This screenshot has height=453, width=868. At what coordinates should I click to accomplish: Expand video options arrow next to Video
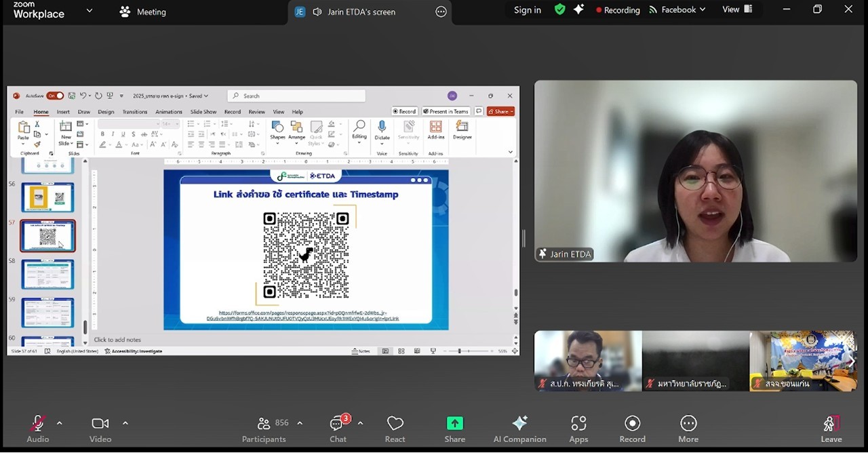click(125, 423)
